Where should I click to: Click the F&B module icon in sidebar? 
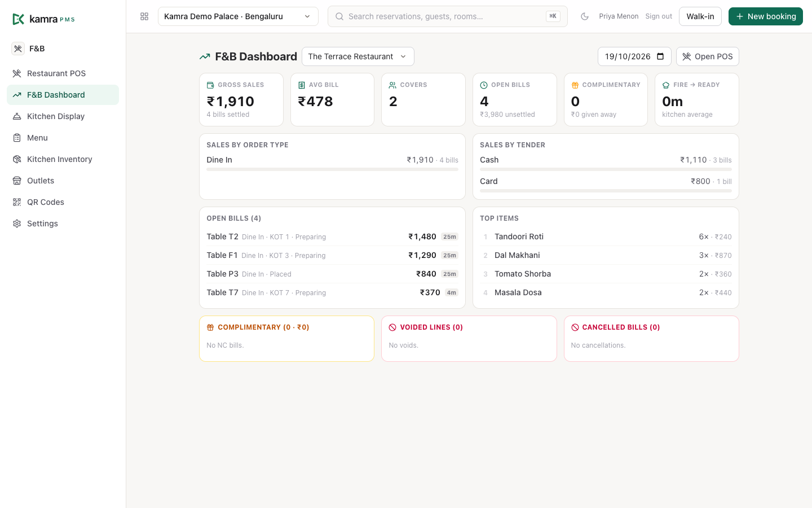(18, 49)
